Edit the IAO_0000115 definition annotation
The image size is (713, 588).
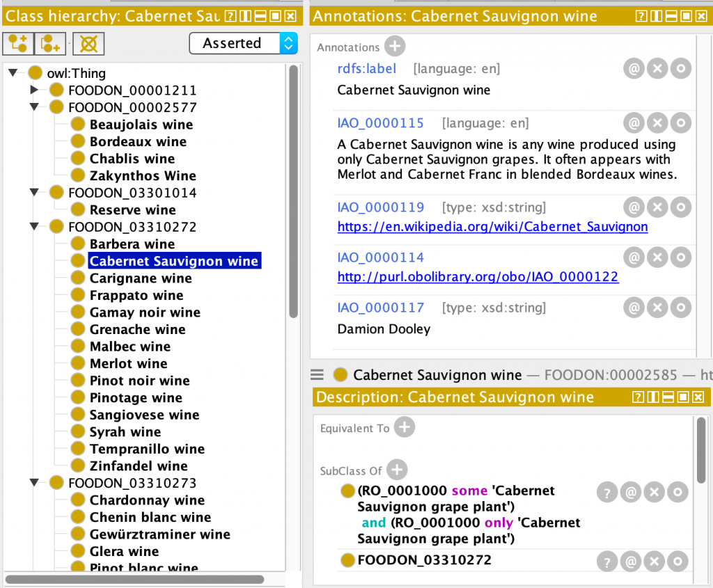coord(681,122)
